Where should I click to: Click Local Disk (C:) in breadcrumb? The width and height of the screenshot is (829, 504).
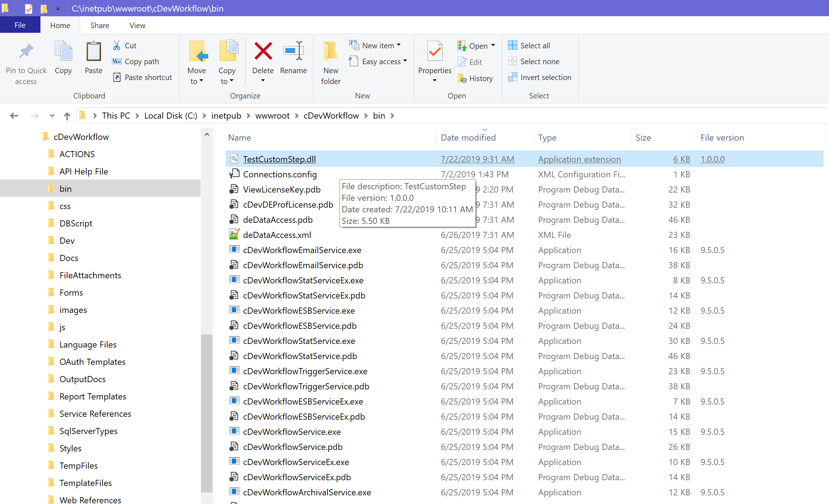point(171,116)
